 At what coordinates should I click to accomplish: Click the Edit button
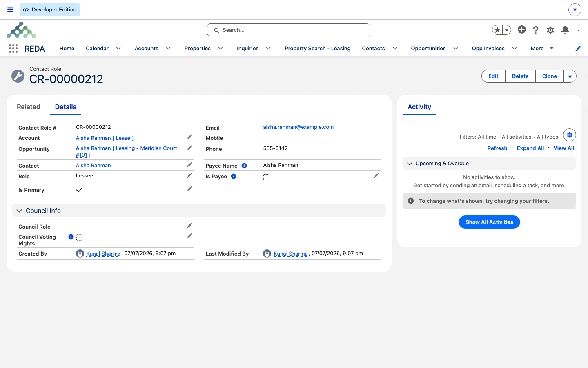[x=493, y=76]
